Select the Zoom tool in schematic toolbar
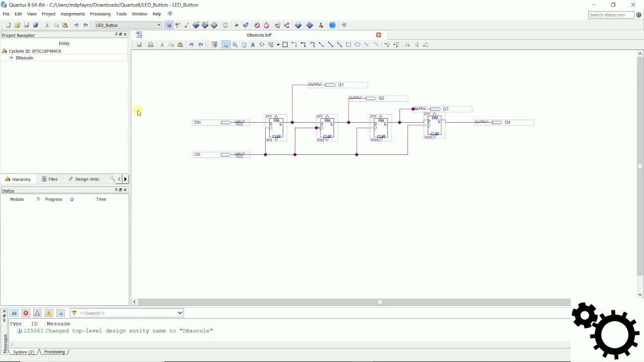Image resolution: width=644 pixels, height=362 pixels. pos(235,45)
